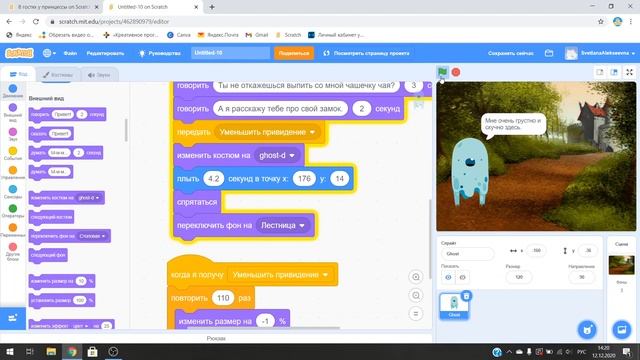Open the Редактировать menu
Viewport: 640px width, 360px height.
[x=105, y=53]
